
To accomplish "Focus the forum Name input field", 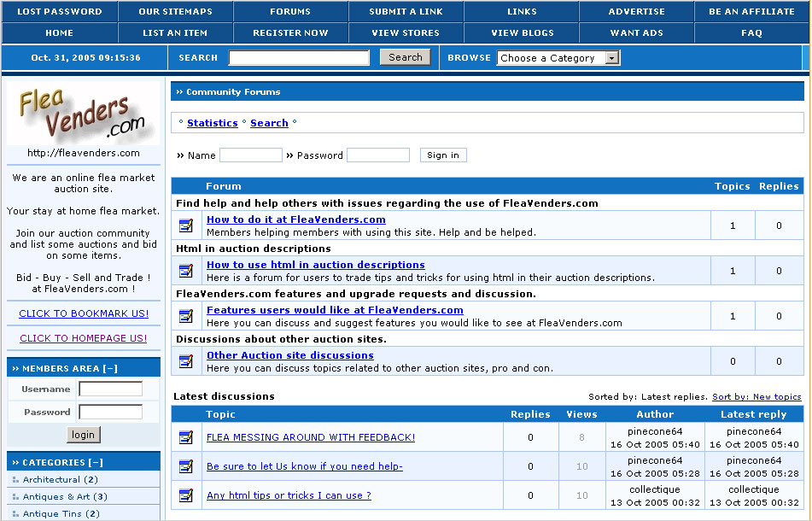I will (x=251, y=155).
